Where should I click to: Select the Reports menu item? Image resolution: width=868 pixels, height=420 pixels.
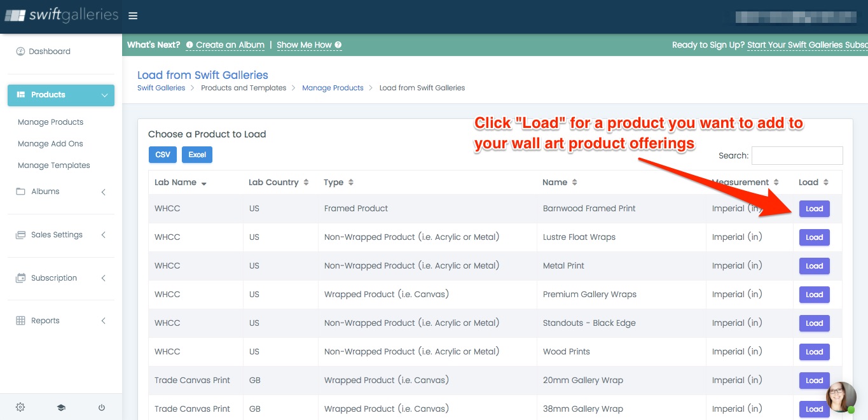45,321
